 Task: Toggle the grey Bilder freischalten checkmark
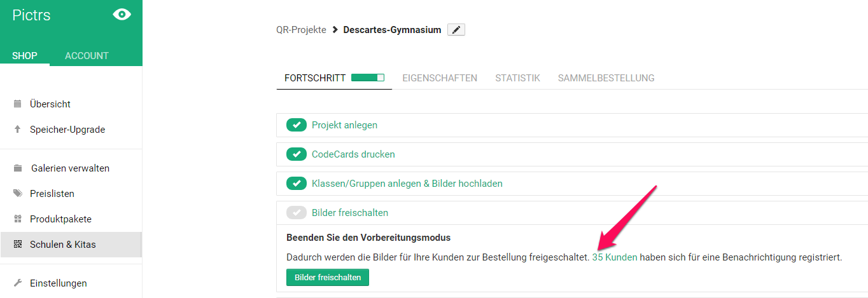coord(297,213)
